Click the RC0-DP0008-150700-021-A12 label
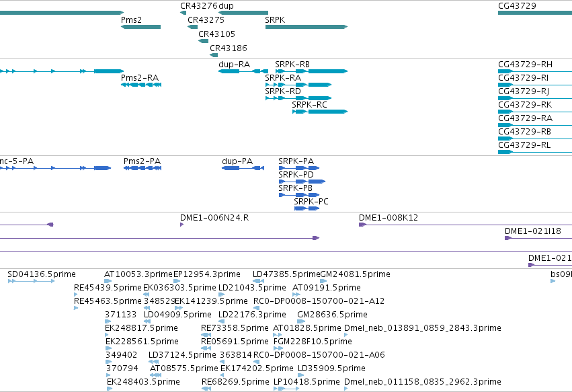 pos(319,301)
